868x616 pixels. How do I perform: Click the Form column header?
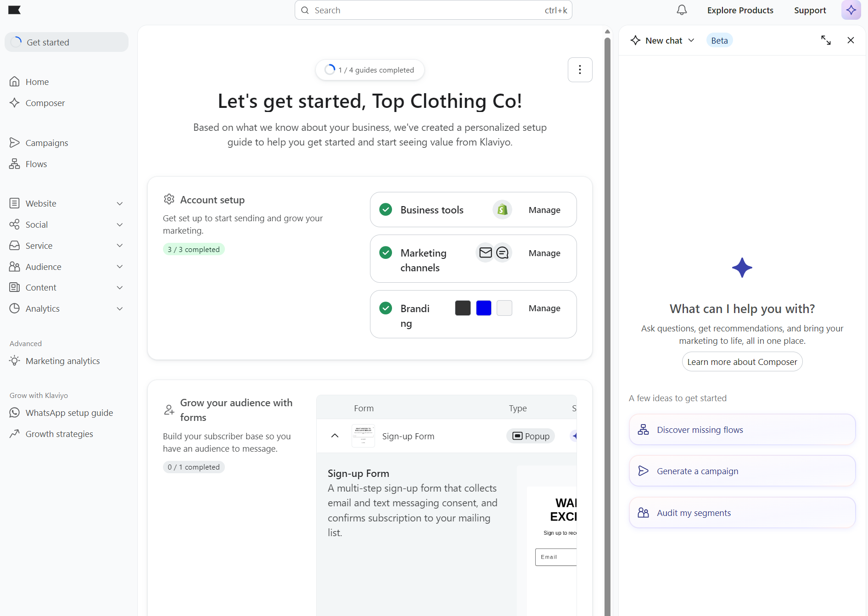click(364, 408)
